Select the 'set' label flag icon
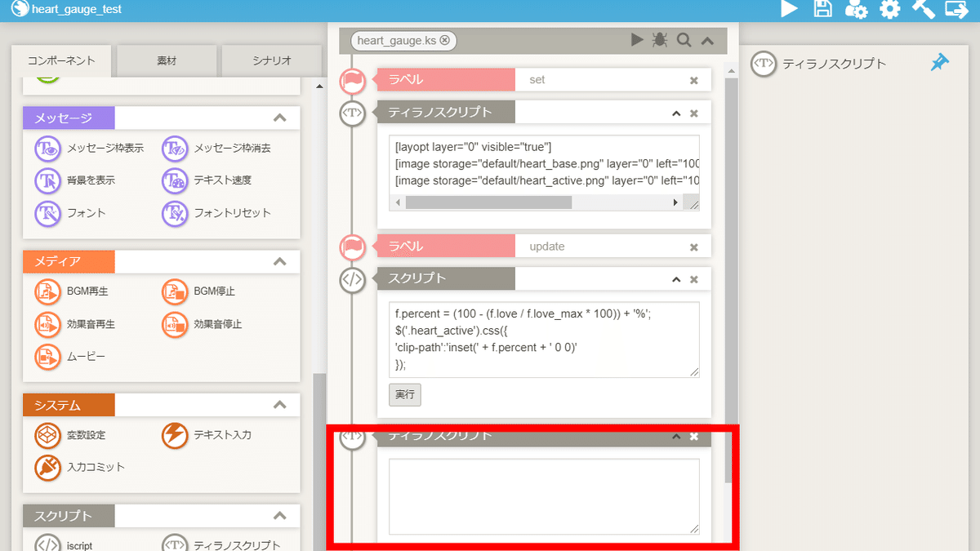Screen dimensions: 980x551 click(353, 80)
